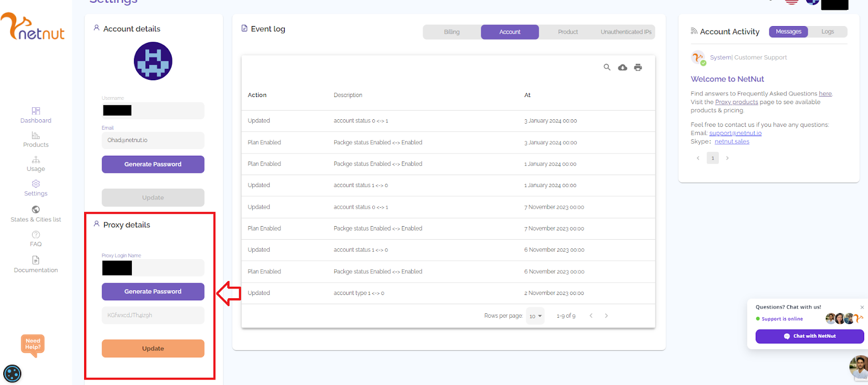Click Generate Password under Proxy details
The width and height of the screenshot is (868, 385).
tap(153, 292)
